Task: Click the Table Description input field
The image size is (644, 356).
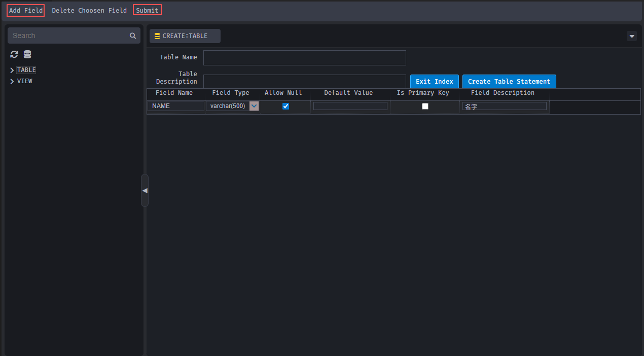Action: (304, 81)
